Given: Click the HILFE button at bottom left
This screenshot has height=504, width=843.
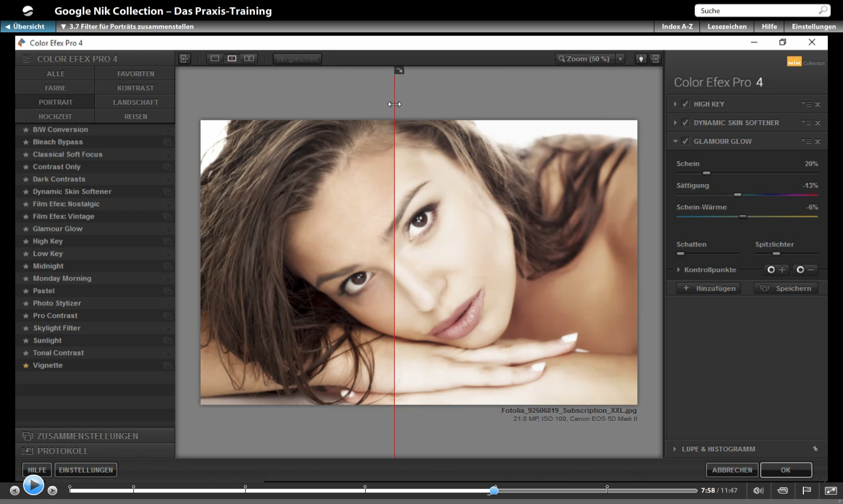Looking at the screenshot, I should 37,470.
